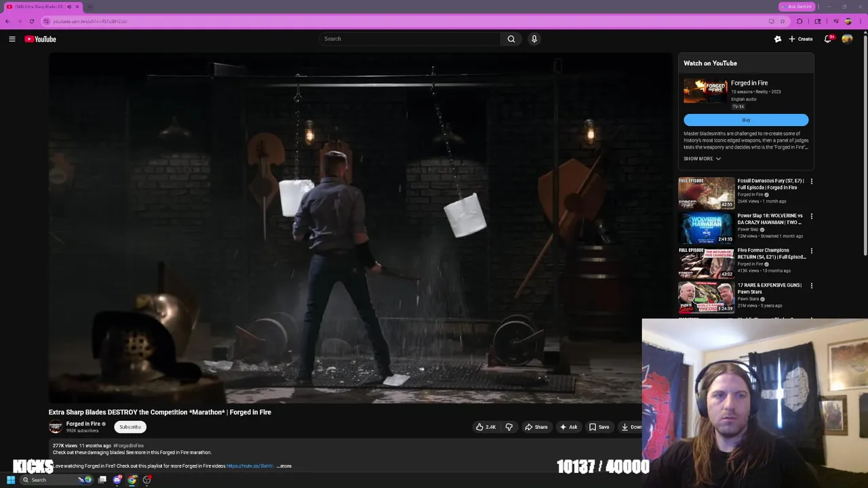The height and width of the screenshot is (488, 868).
Task: Click the Ask Gemini button
Action: (x=797, y=7)
